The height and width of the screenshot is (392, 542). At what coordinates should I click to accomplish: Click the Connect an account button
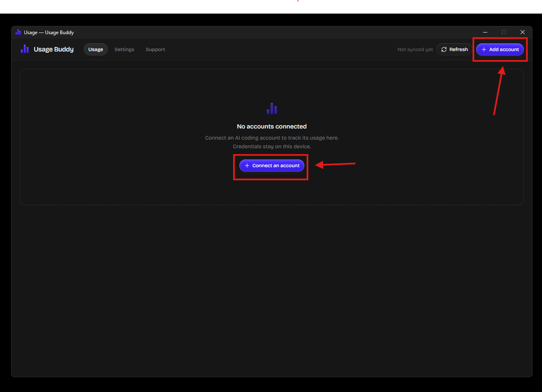[x=272, y=166]
